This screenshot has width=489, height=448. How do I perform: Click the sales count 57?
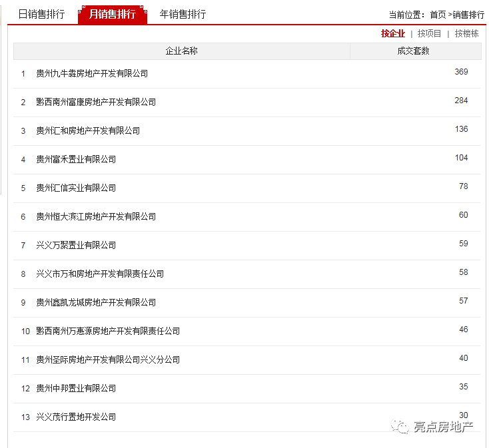[464, 302]
